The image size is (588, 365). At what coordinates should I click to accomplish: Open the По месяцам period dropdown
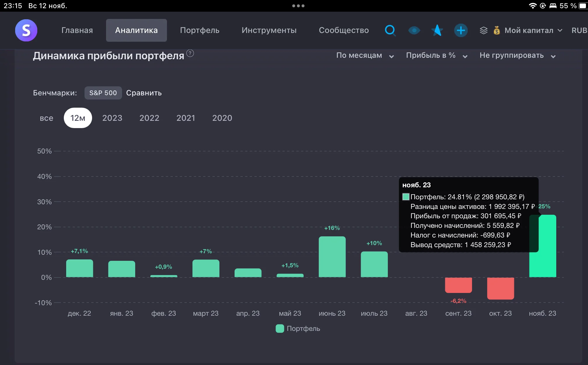[x=365, y=55]
